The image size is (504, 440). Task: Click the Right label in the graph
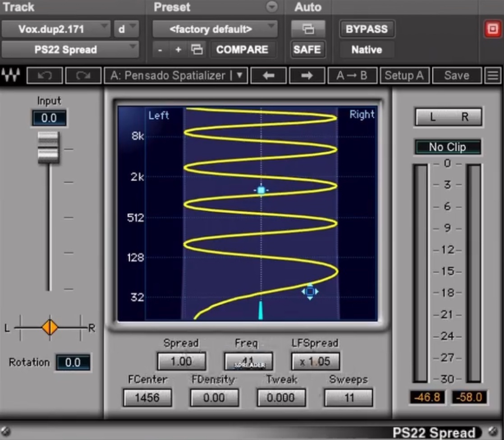[x=362, y=114]
